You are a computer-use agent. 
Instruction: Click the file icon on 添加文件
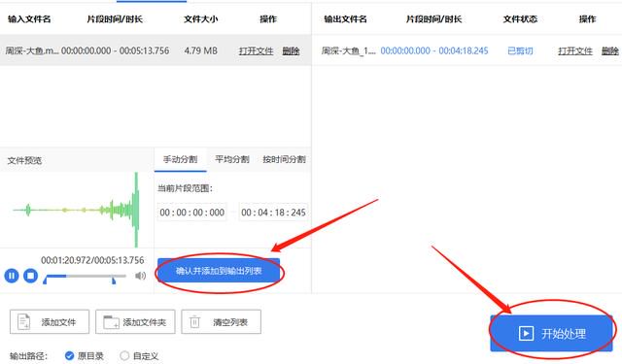[23, 321]
